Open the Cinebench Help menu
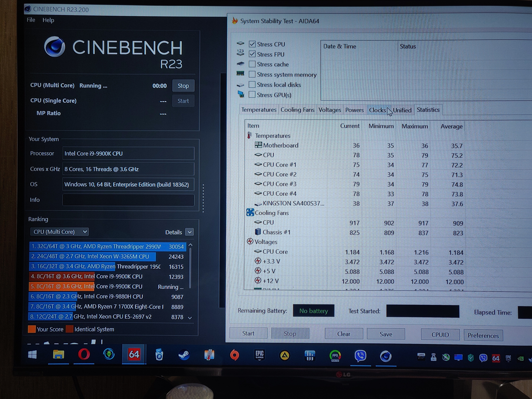 (48, 20)
